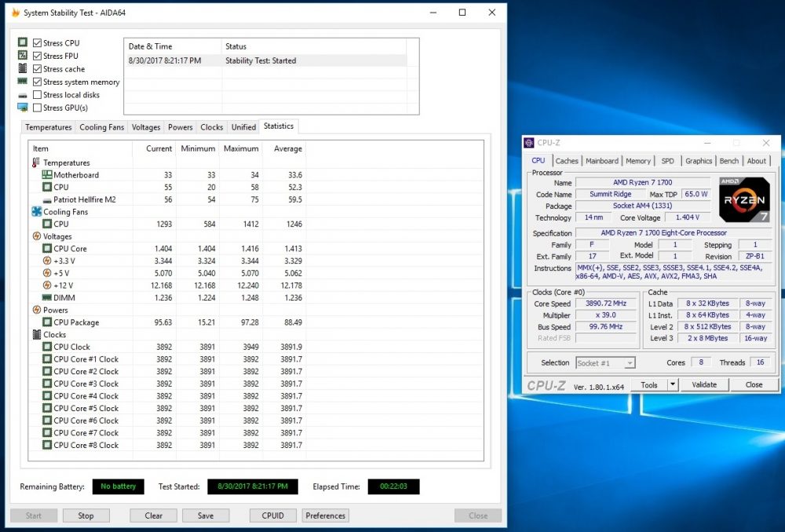785x532 pixels.
Task: Click the Average column header
Action: 284,148
